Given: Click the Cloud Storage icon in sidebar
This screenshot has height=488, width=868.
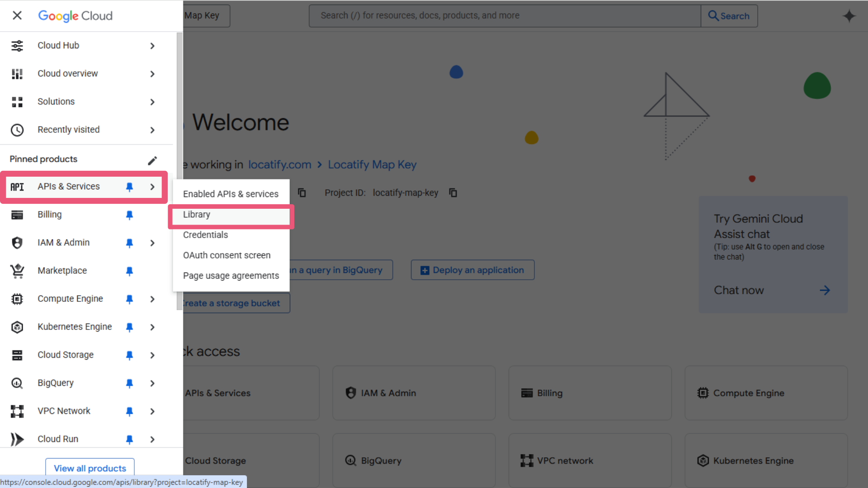Looking at the screenshot, I should 17,355.
